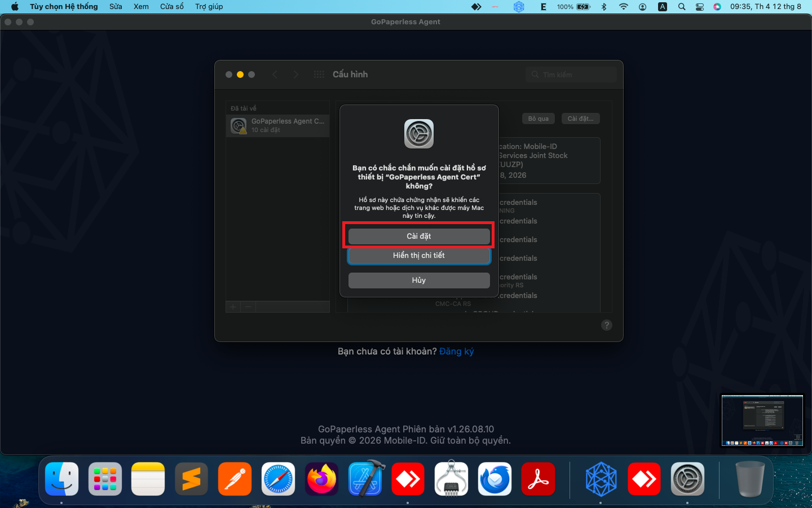Open Finder from the Dock
This screenshot has width=812, height=508.
click(61, 479)
